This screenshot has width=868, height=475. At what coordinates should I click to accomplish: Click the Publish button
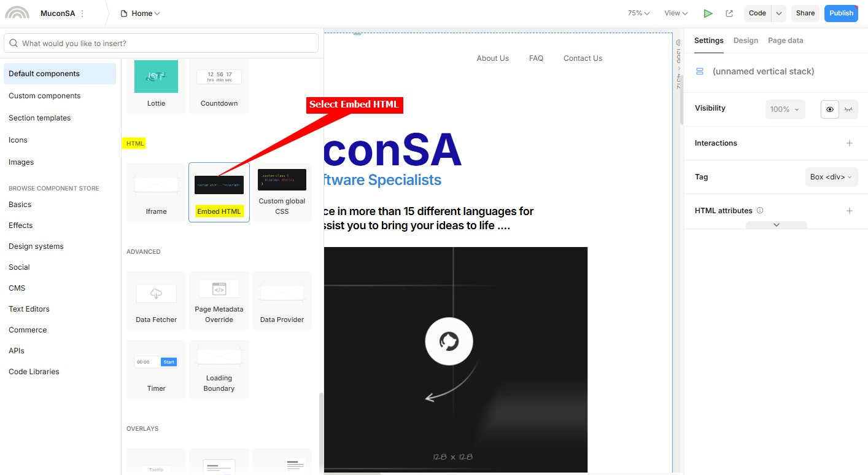tap(841, 14)
